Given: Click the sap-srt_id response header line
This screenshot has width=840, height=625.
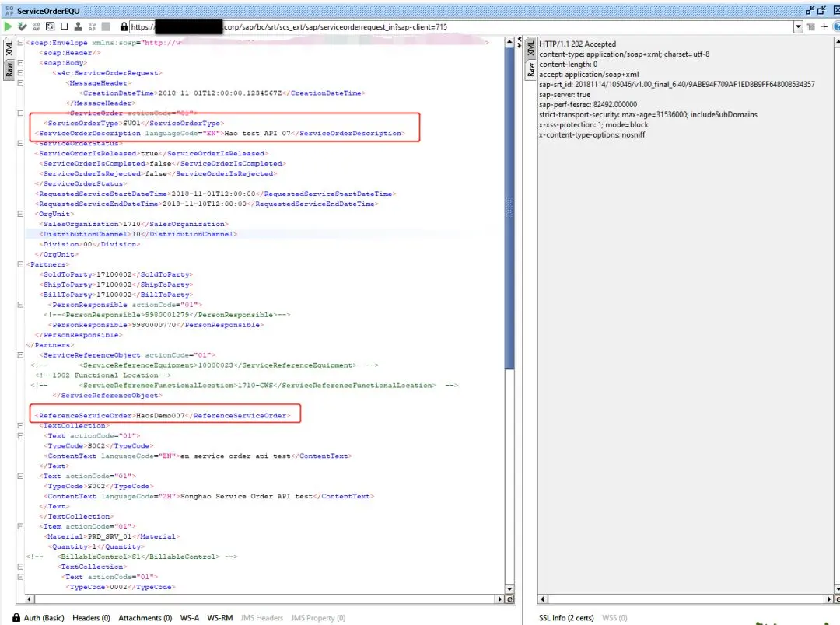Looking at the screenshot, I should 677,84.
